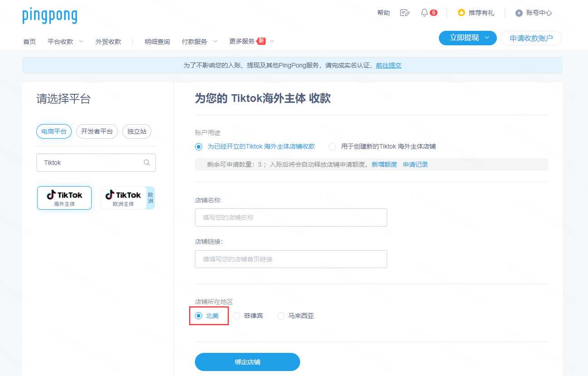This screenshot has width=588, height=376.
Task: Expand the 平台收款 menu chevron
Action: 81,41
